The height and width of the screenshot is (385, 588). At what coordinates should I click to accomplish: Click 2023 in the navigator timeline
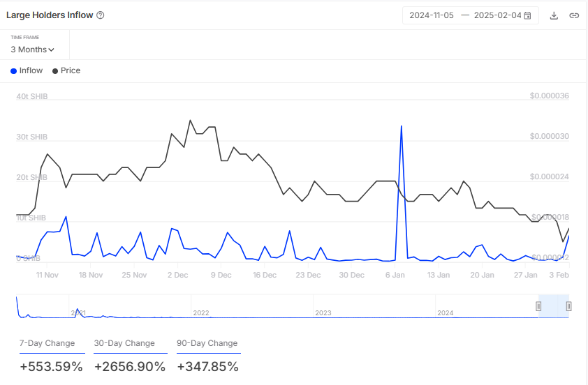point(323,313)
